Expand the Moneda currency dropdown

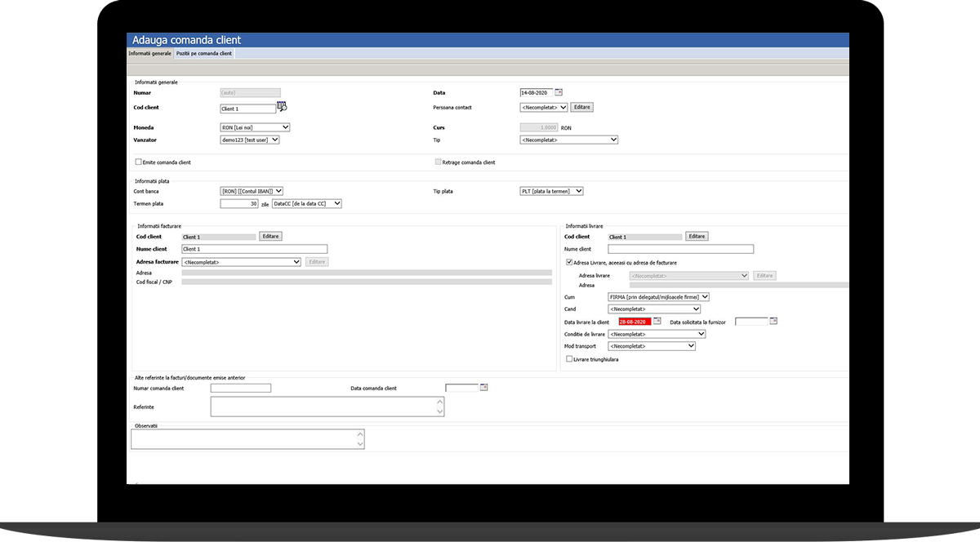tap(255, 127)
